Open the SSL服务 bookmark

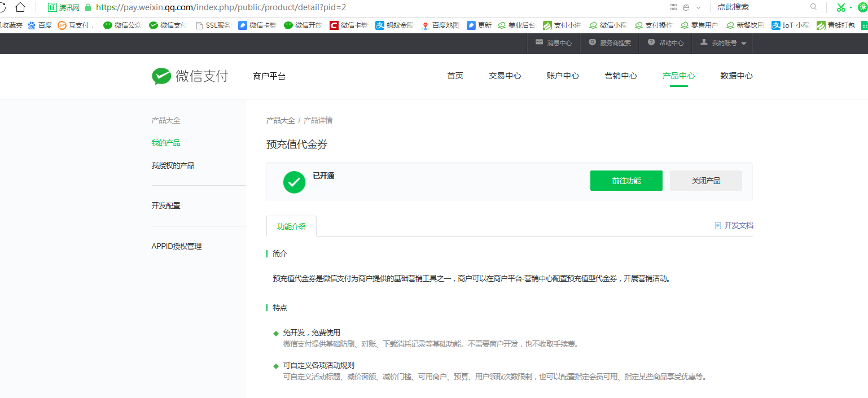(x=213, y=25)
